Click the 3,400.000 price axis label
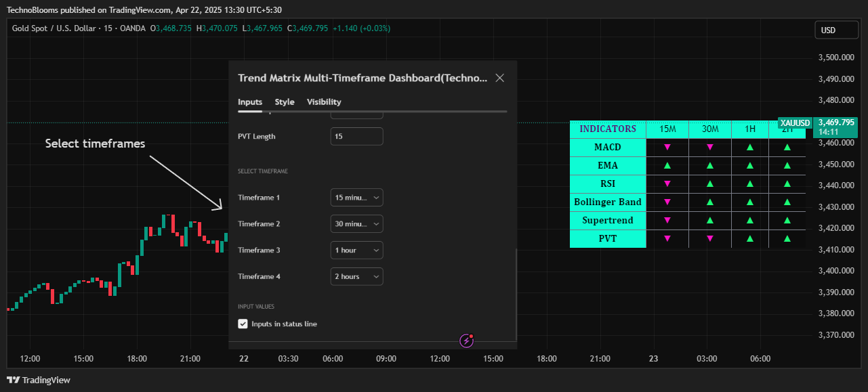The image size is (868, 392). tap(836, 271)
